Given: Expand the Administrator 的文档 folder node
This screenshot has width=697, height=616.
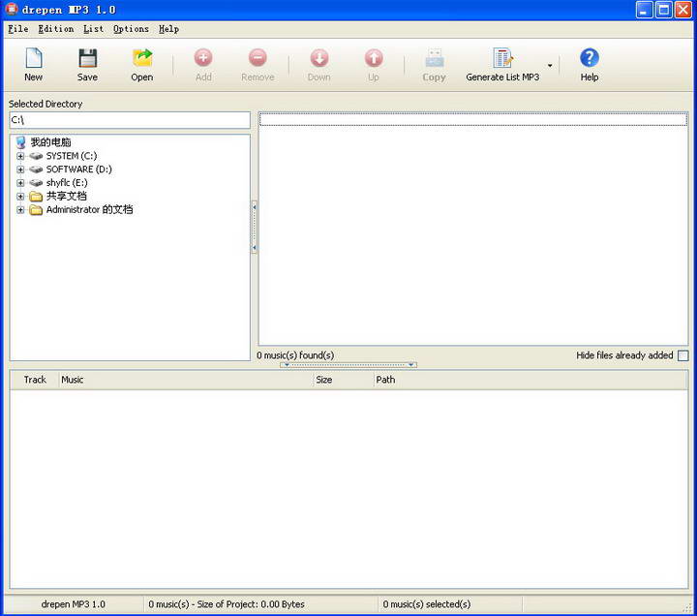Looking at the screenshot, I should pos(20,209).
